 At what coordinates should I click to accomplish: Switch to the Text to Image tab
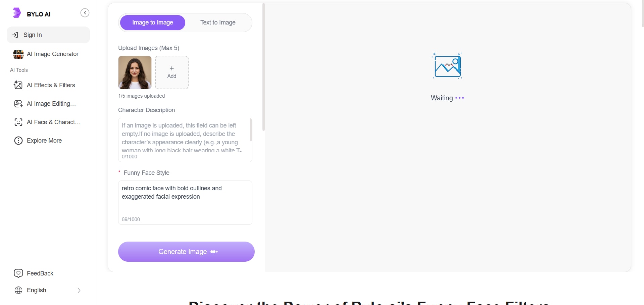coord(218,22)
